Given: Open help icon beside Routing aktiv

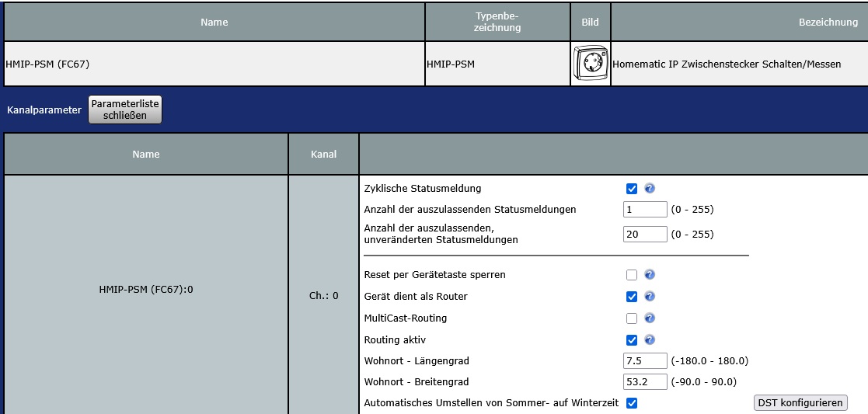Looking at the screenshot, I should [650, 340].
